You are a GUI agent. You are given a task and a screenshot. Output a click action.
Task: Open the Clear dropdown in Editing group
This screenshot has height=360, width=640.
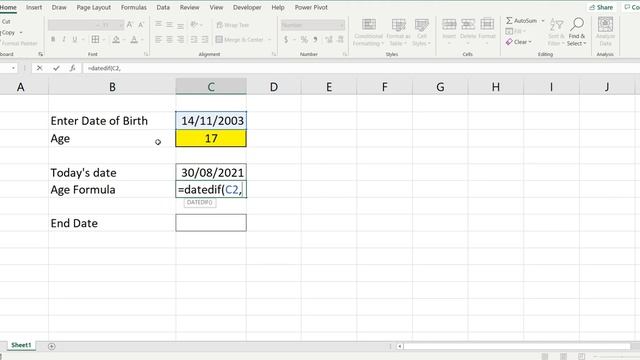[x=518, y=42]
